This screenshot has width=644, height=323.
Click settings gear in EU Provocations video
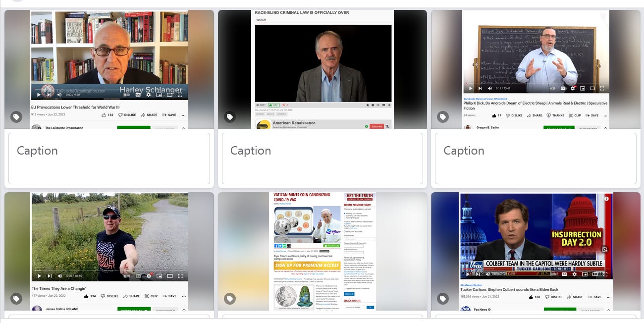pos(148,95)
